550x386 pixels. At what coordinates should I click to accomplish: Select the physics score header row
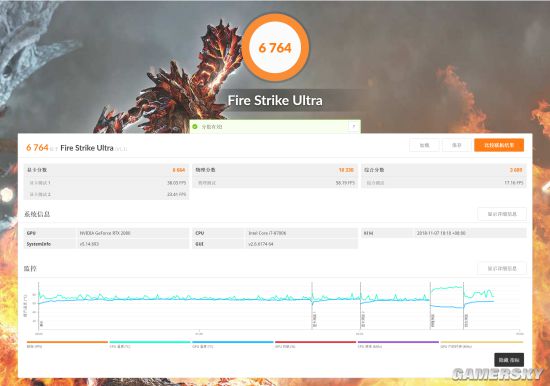pyautogui.click(x=275, y=170)
